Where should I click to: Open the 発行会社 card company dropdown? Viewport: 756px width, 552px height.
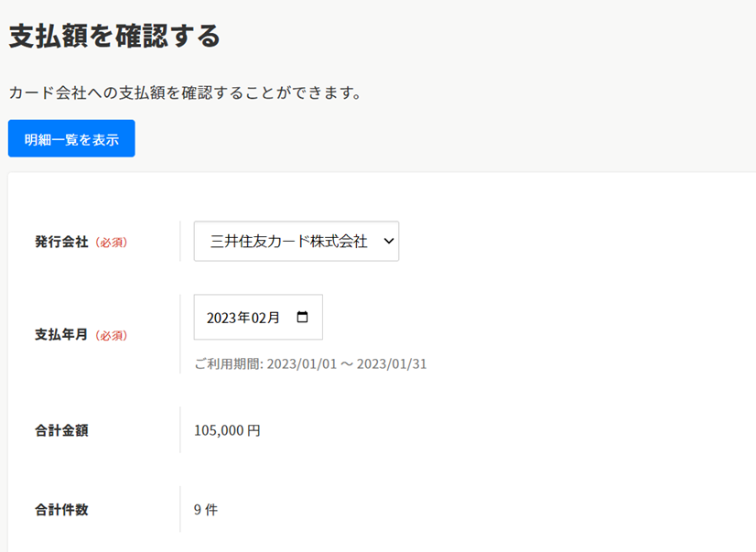(x=296, y=242)
